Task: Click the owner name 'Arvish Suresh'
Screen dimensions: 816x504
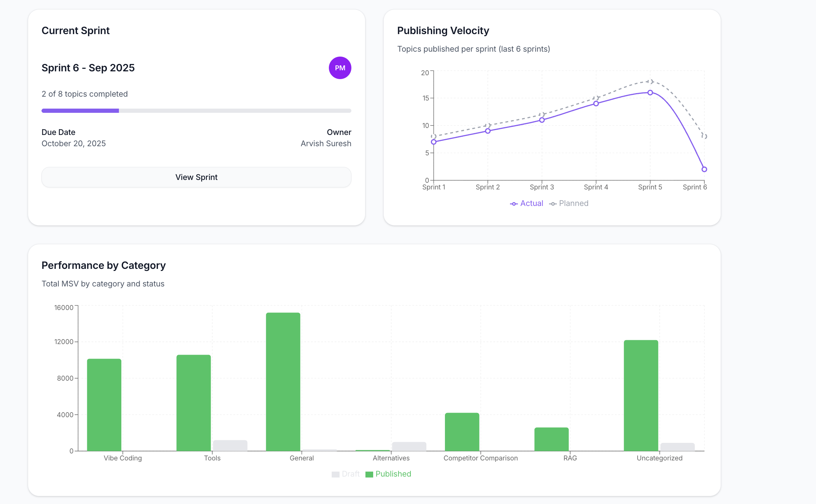Action: click(x=326, y=144)
